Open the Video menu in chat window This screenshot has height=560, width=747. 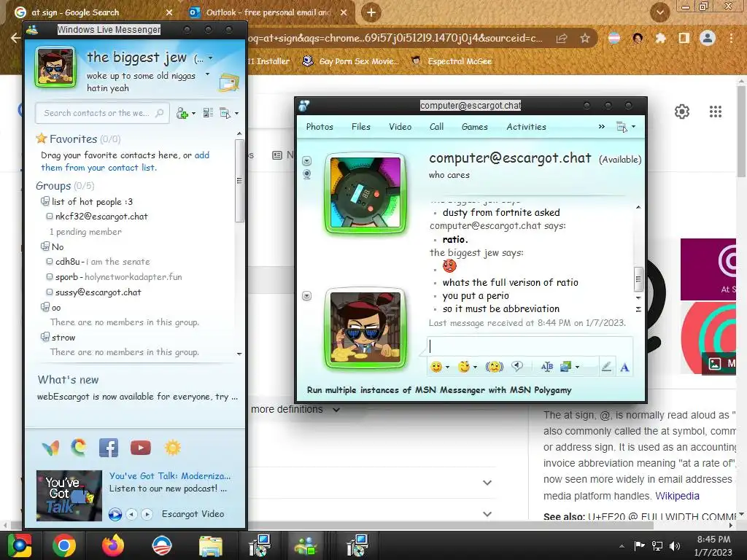click(x=400, y=127)
